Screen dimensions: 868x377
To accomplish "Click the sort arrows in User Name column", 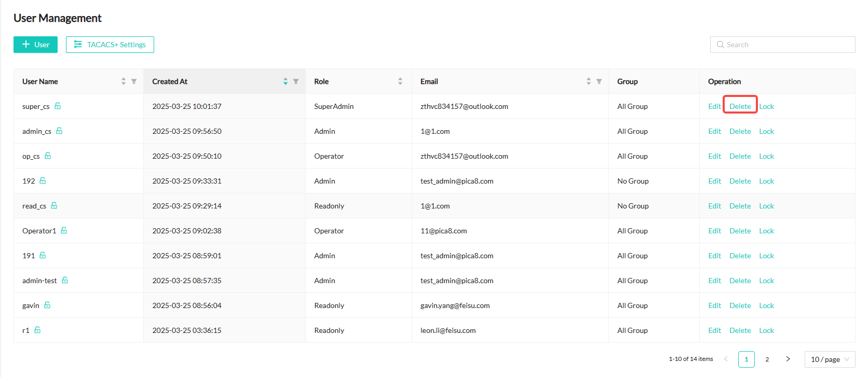I will tap(124, 81).
